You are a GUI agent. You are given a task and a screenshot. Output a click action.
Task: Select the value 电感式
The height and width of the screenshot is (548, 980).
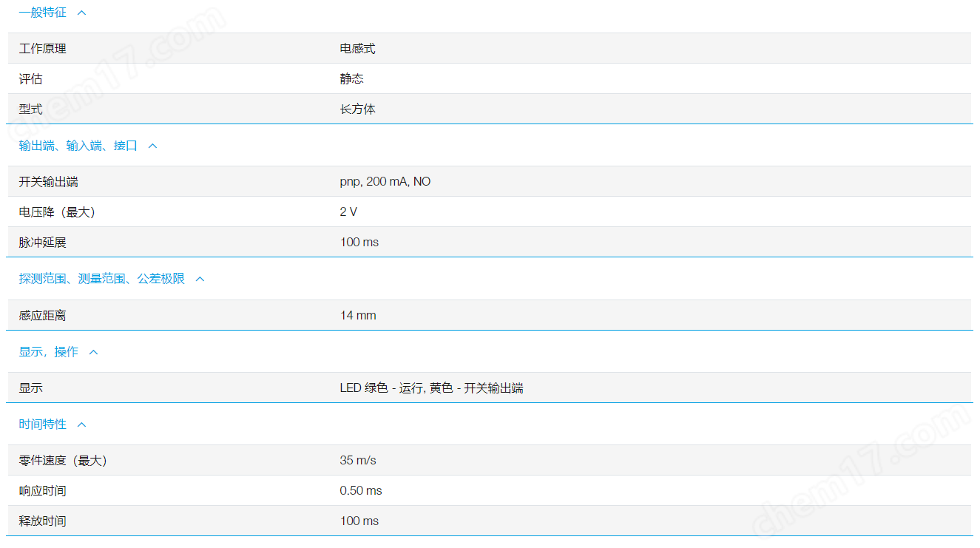pos(358,49)
